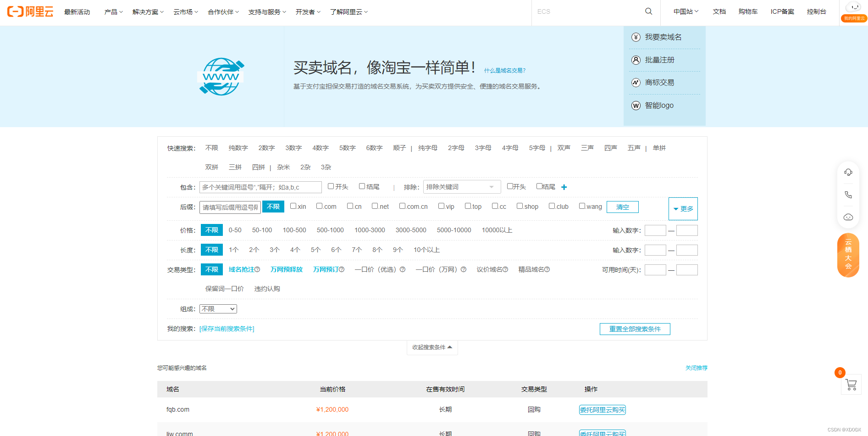This screenshot has height=436, width=868.
Task: Click 重置全部搜索条件 button
Action: coord(635,329)
